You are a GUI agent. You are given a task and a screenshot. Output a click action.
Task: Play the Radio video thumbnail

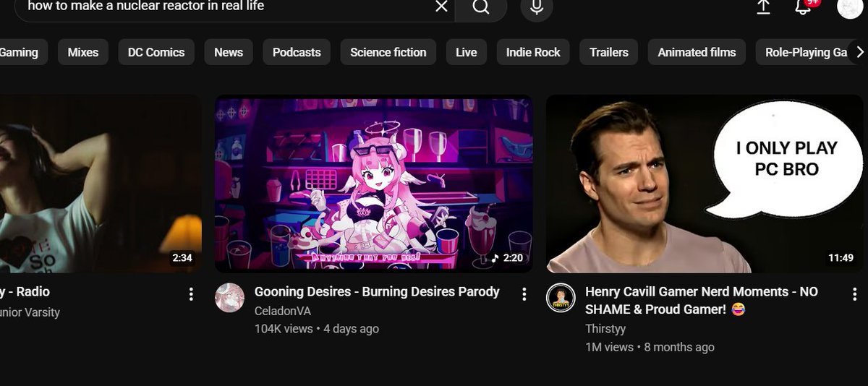[x=101, y=184]
